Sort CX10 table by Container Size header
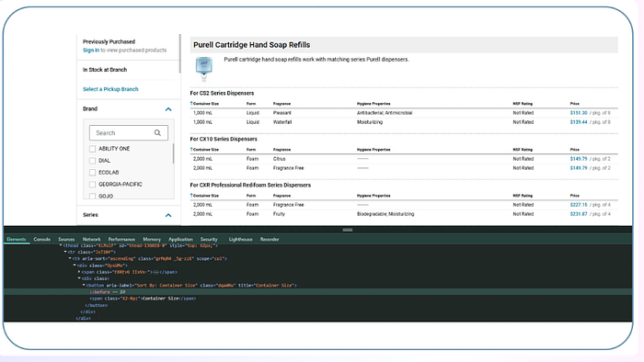644x362 pixels. point(206,150)
